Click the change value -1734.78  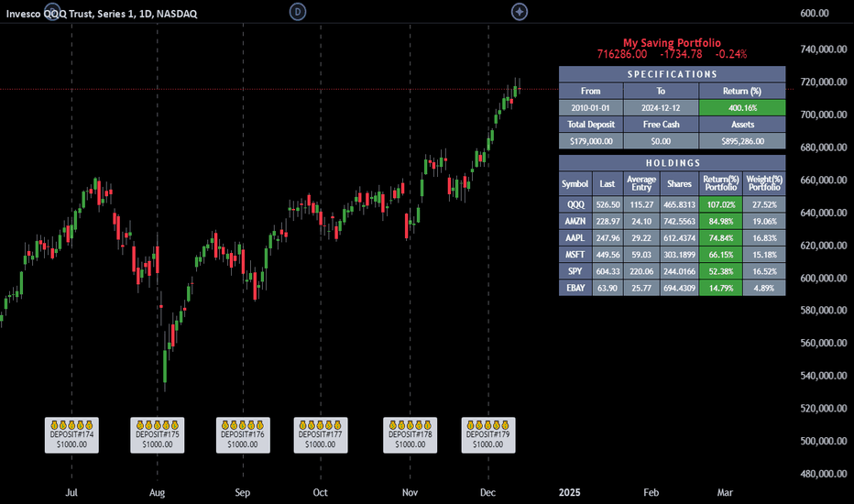(x=681, y=54)
